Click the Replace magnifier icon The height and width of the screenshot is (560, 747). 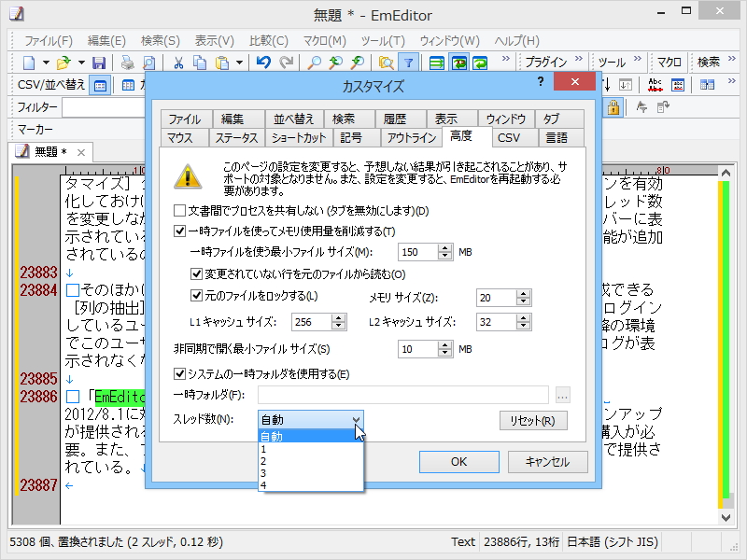[358, 63]
